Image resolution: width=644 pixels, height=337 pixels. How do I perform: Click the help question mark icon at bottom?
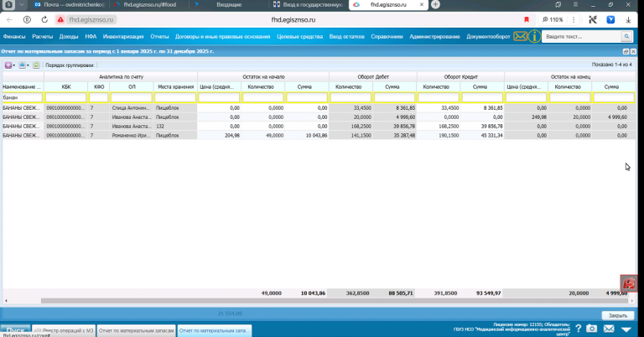point(579,329)
